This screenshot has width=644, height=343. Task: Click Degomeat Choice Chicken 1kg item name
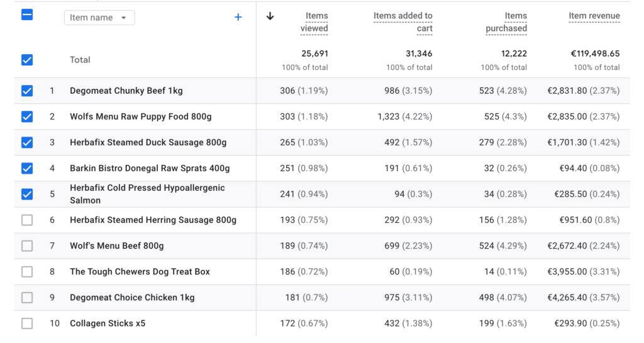click(132, 298)
